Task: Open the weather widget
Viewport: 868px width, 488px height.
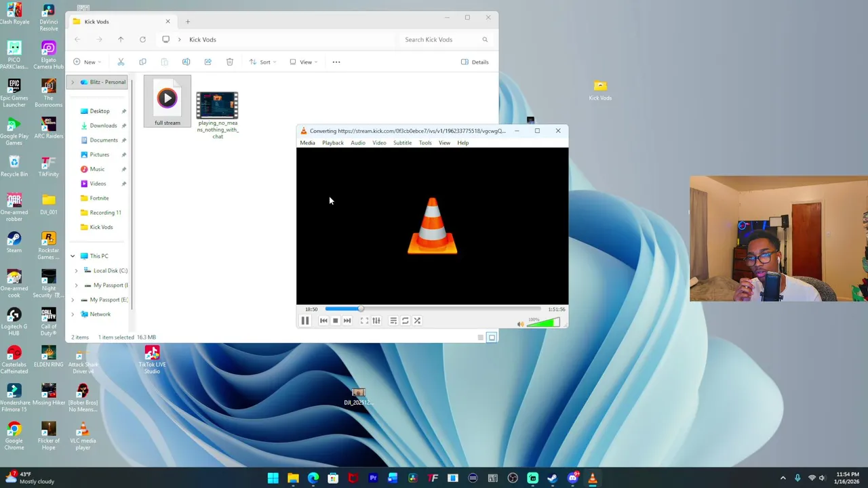Action: click(31, 478)
